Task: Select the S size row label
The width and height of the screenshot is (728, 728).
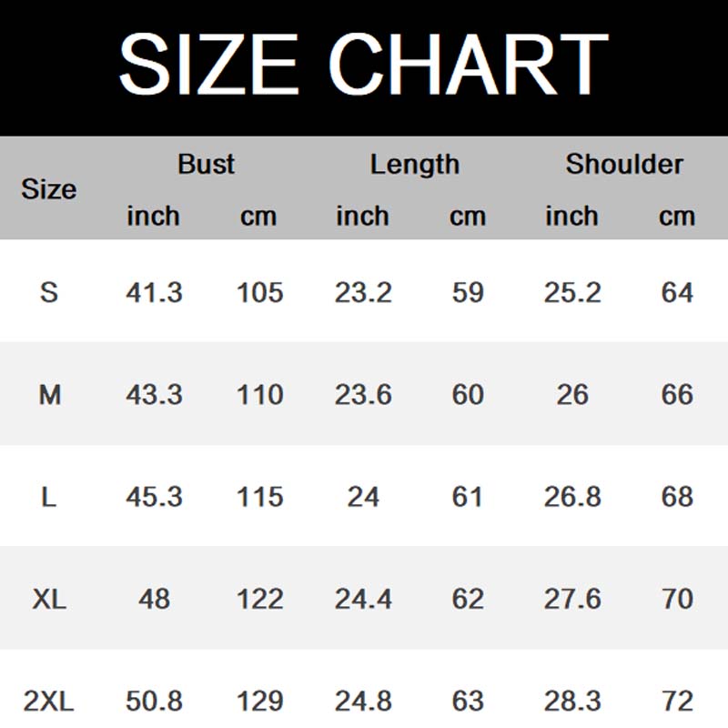Action: tap(49, 292)
